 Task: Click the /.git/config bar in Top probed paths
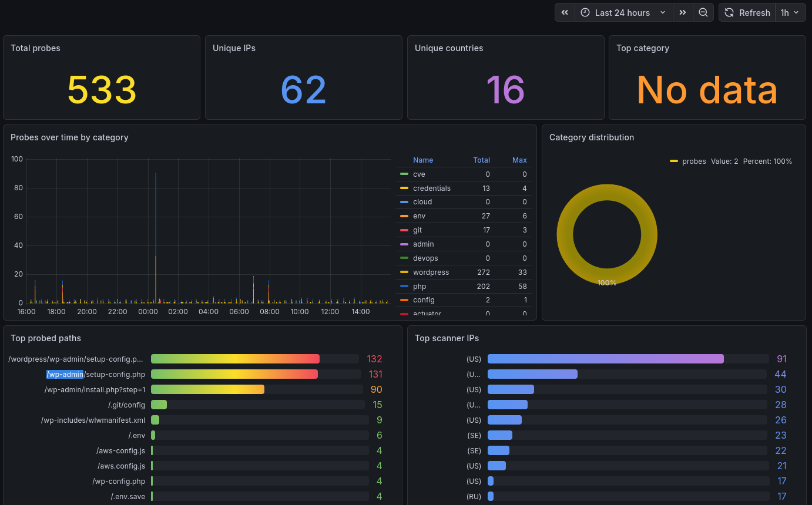point(159,405)
